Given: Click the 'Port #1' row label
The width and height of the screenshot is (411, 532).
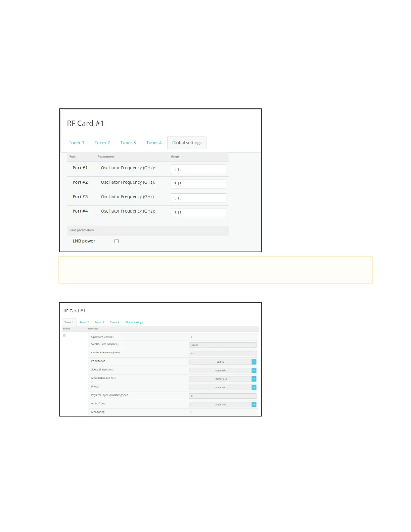Looking at the screenshot, I should click(x=80, y=168).
